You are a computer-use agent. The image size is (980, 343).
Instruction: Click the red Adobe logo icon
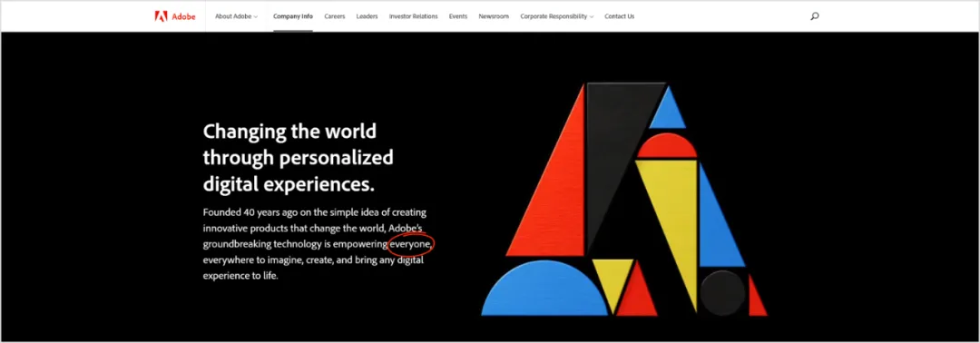click(162, 16)
